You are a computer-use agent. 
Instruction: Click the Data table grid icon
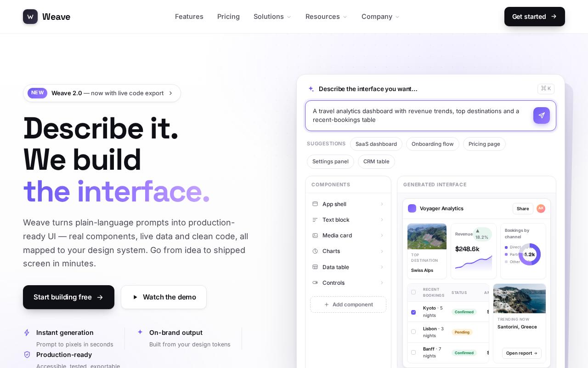tap(315, 267)
